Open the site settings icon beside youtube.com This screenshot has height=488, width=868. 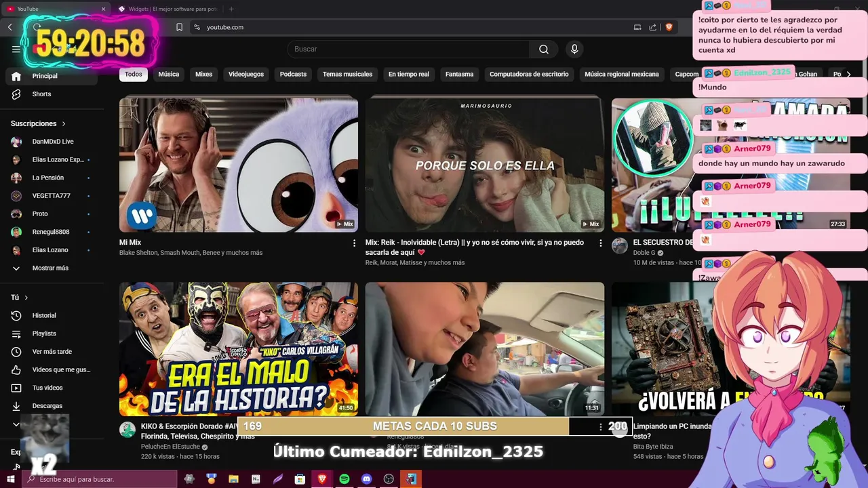point(197,27)
